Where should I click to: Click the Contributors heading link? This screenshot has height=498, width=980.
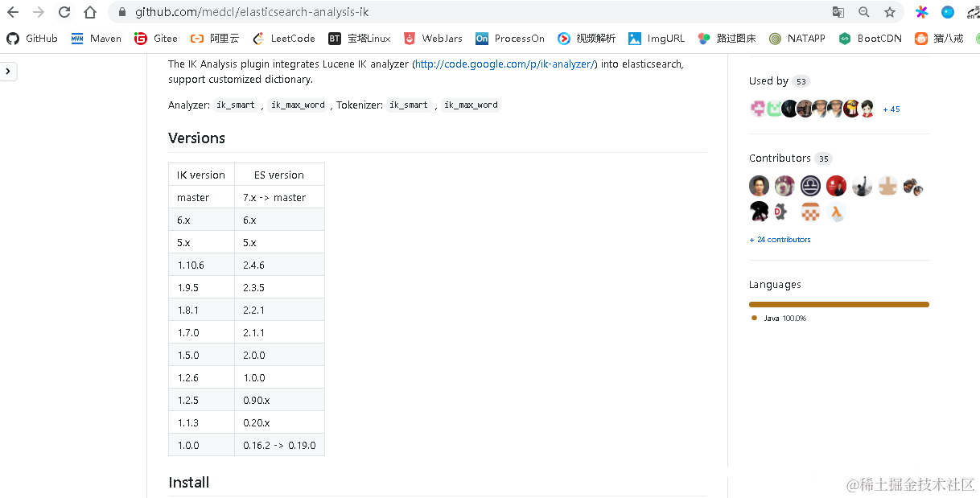coord(780,158)
